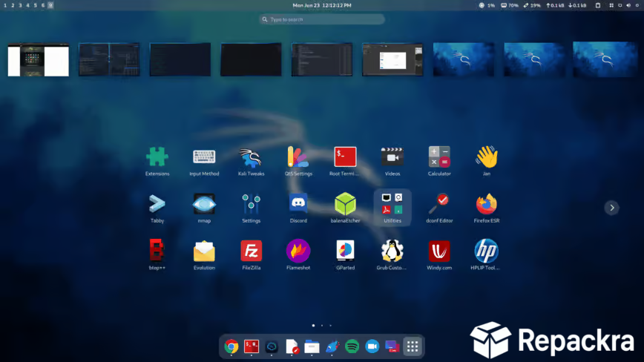Select workspace 6 in top bar
644x362 pixels.
43,5
